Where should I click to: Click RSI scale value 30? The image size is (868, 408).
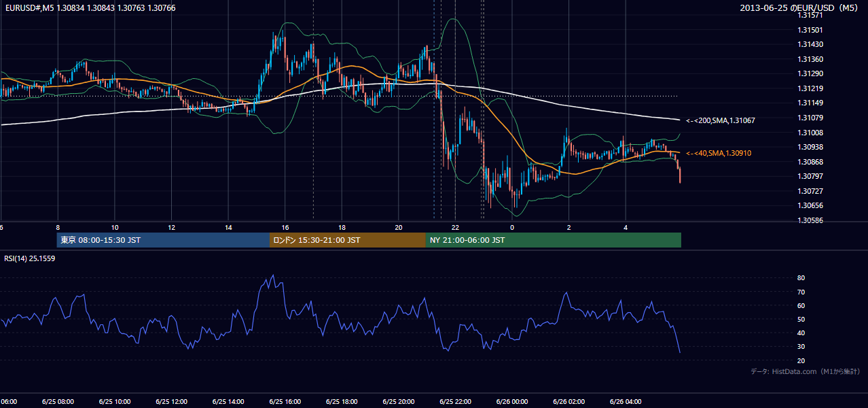(x=801, y=346)
